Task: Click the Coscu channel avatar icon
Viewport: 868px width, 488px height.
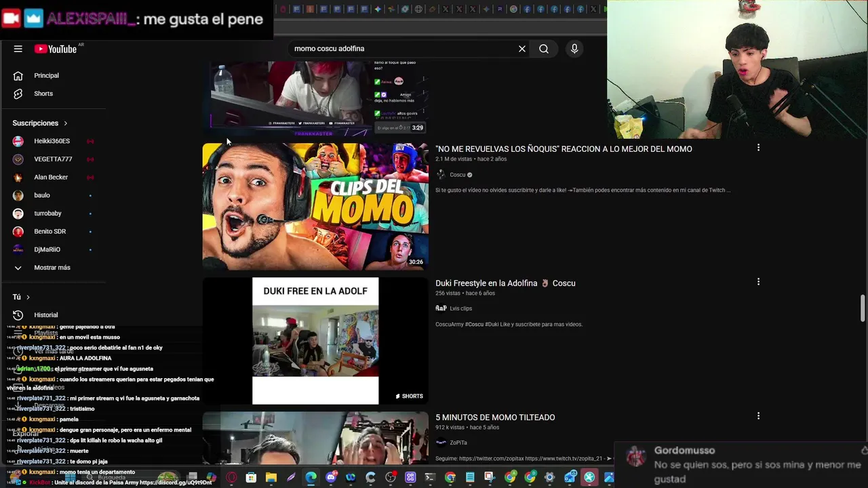Action: pos(441,175)
